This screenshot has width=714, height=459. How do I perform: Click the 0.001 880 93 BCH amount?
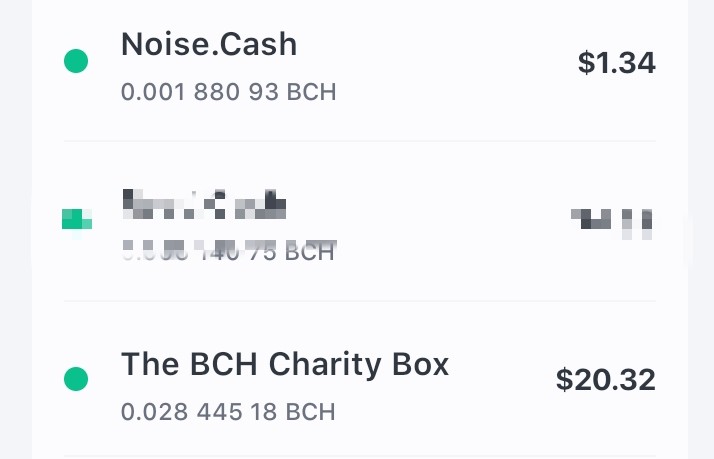point(229,92)
